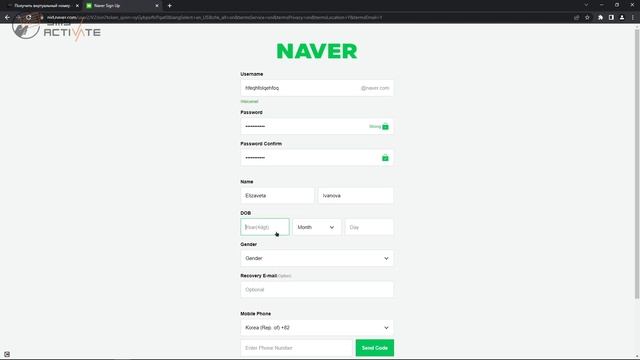
Task: Click into the Password Confirm field
Action: (x=317, y=158)
